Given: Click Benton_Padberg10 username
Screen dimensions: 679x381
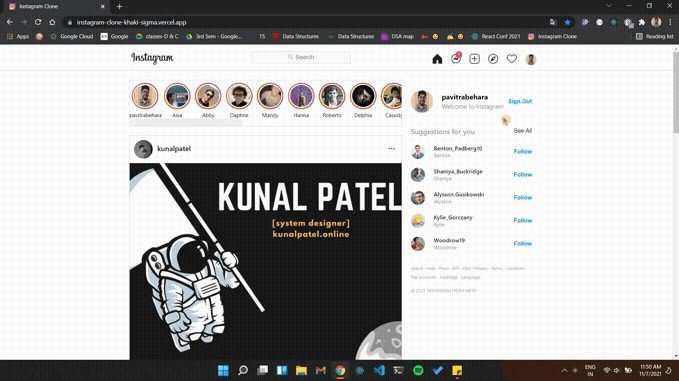Looking at the screenshot, I should 458,148.
